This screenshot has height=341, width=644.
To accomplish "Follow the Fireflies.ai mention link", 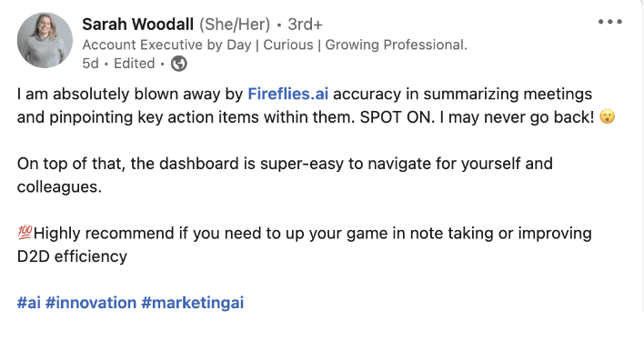I will click(x=288, y=94).
